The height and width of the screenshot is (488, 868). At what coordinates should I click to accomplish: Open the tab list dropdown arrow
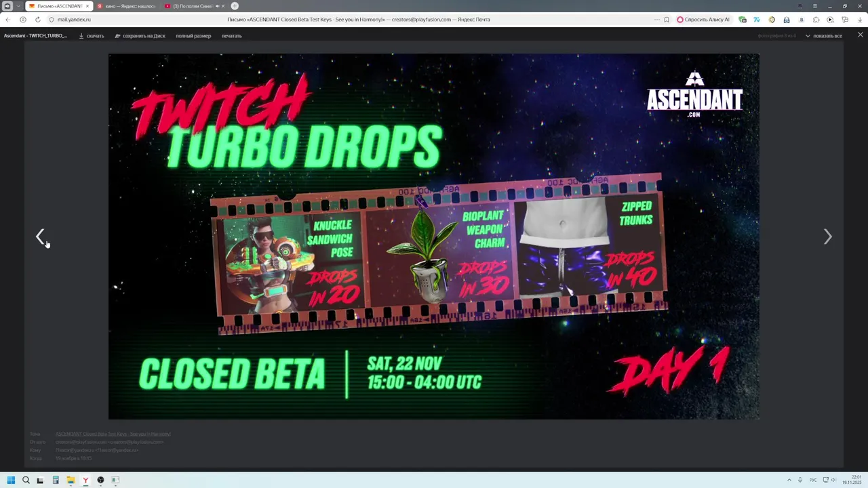tap(18, 6)
